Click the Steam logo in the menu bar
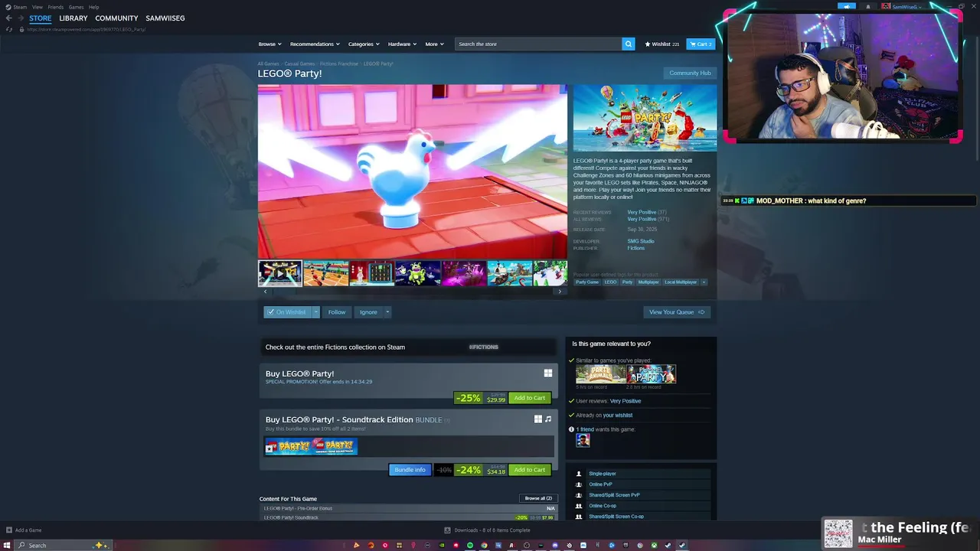The height and width of the screenshot is (551, 980). tap(8, 7)
